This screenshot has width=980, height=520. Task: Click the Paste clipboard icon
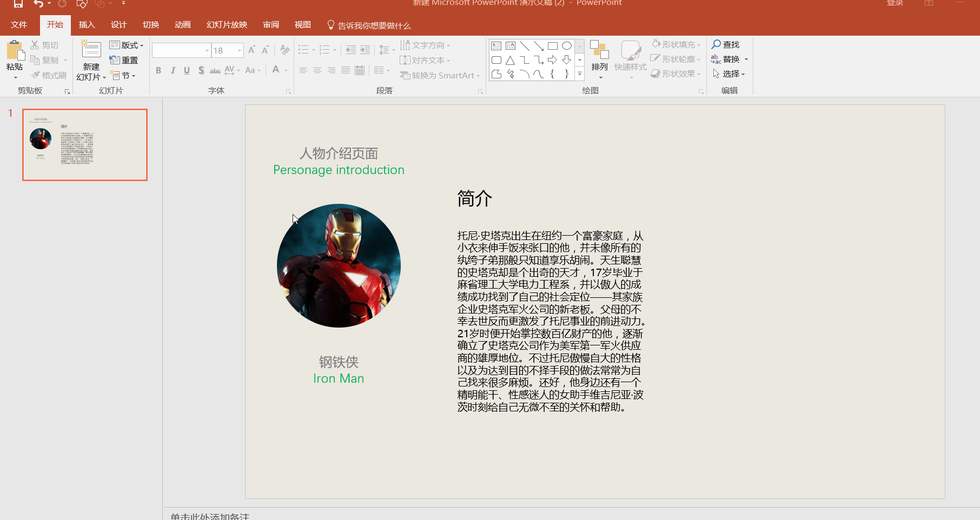tap(15, 50)
